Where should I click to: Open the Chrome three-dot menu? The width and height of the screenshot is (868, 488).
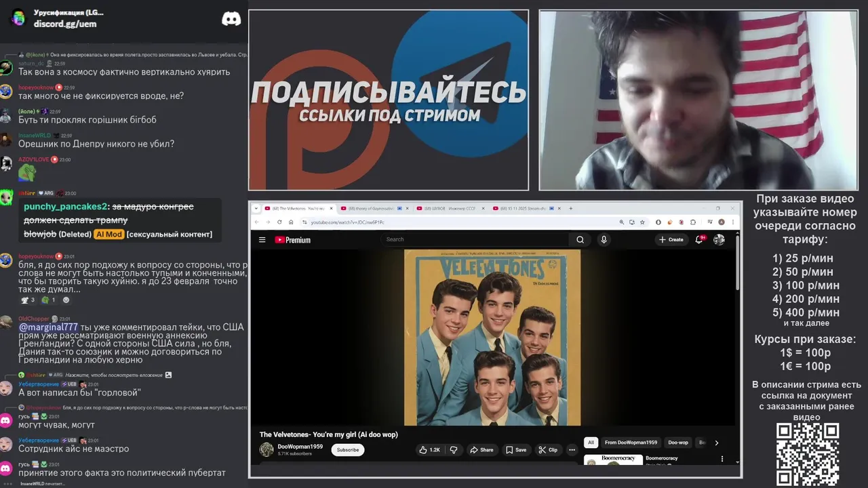[x=734, y=222]
